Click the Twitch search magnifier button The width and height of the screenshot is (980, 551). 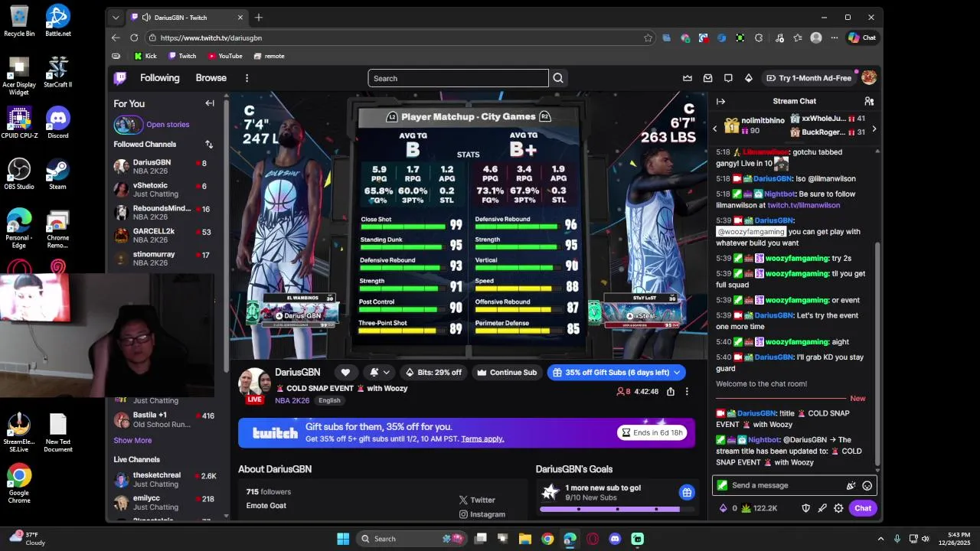(x=558, y=78)
